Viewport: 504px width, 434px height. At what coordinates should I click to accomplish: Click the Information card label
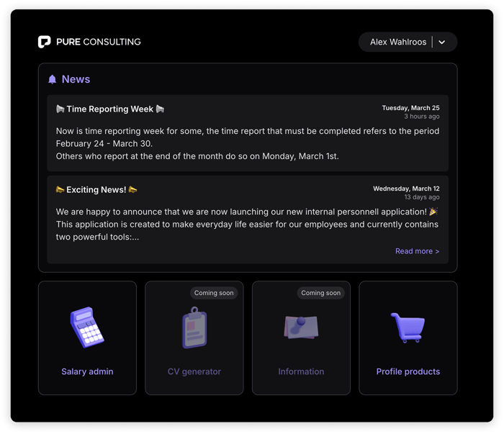pos(301,371)
